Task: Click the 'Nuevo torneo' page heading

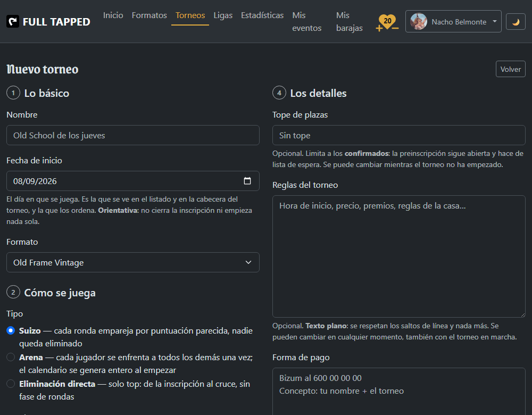Action: 43,69
